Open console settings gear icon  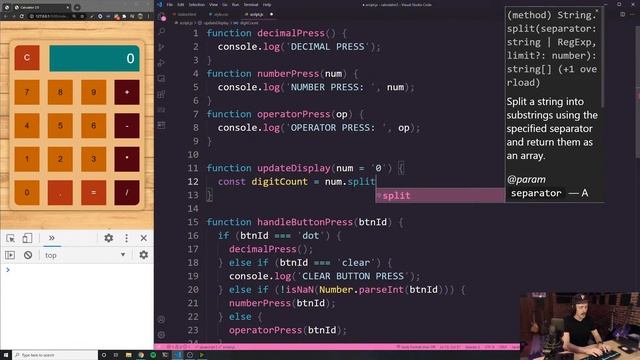click(144, 255)
